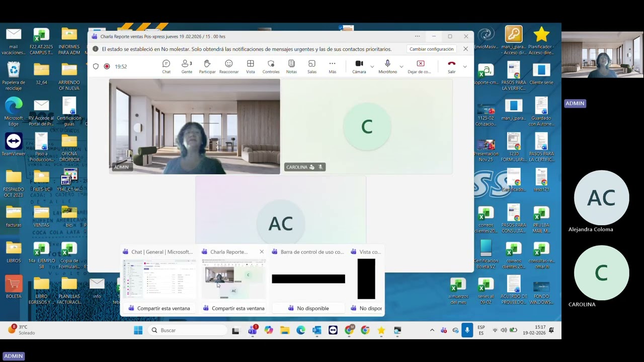644x362 pixels.
Task: Switch the ESP input language
Action: [x=481, y=330]
